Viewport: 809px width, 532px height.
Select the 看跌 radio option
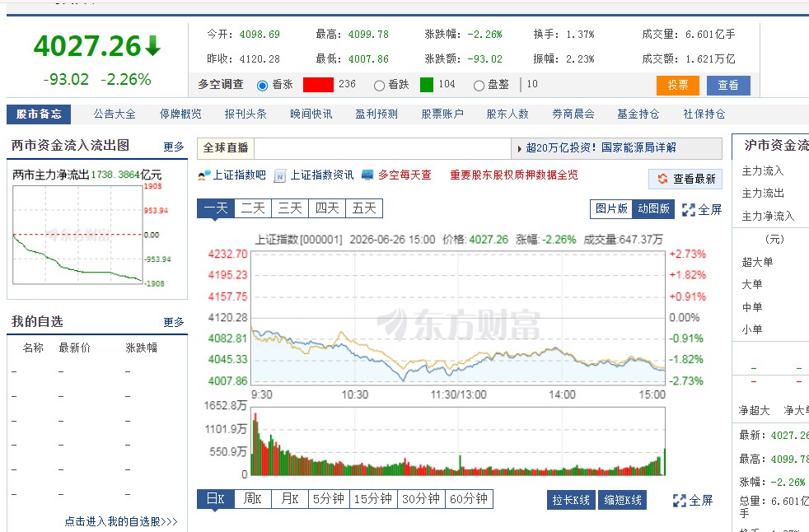point(379,85)
